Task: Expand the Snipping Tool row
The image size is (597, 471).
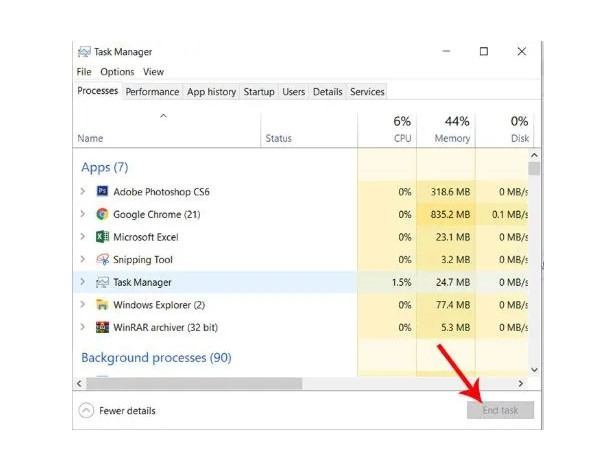Action: tap(83, 259)
